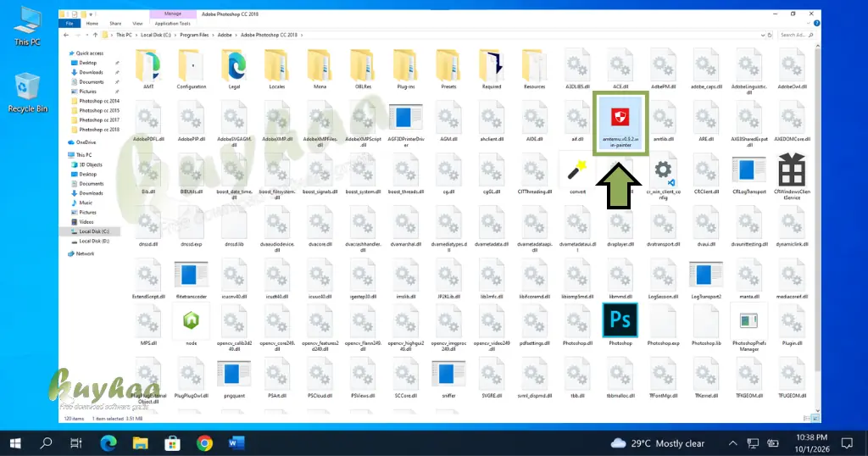Open the Application Tools tab
This screenshot has width=868, height=456.
pyautogui.click(x=173, y=23)
